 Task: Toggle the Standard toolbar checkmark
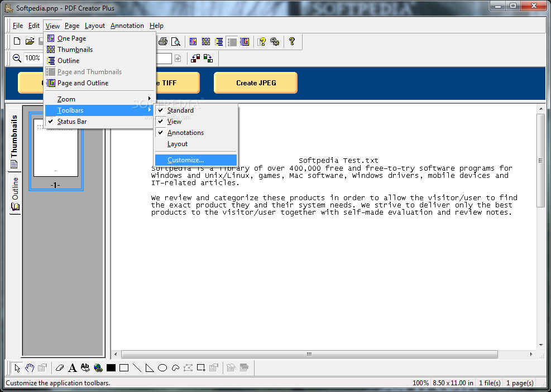[x=196, y=110]
